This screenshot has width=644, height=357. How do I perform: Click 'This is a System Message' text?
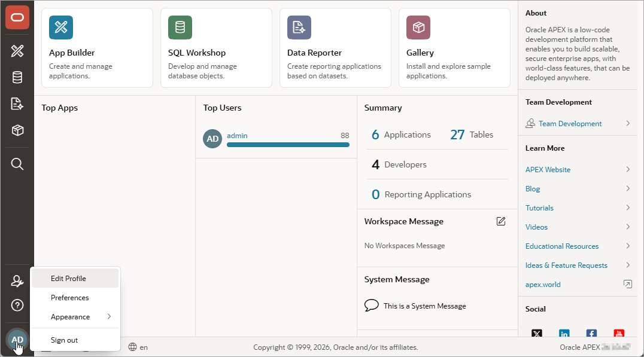425,306
